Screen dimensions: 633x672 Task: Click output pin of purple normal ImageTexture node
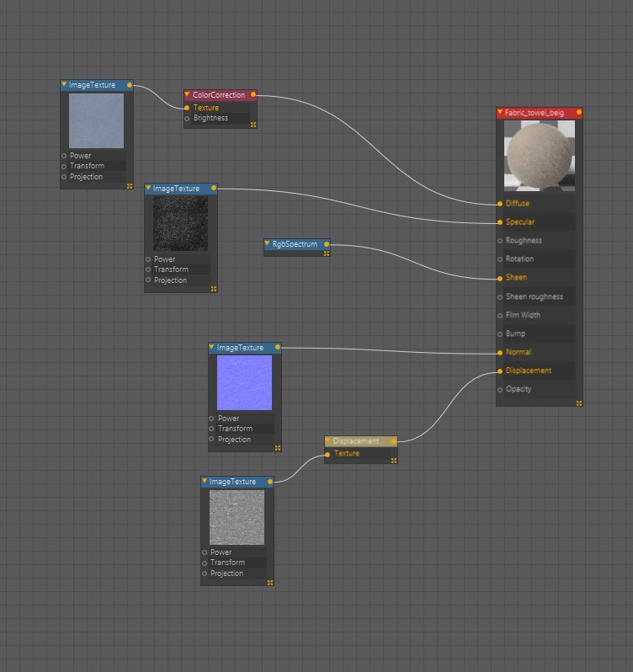point(278,347)
